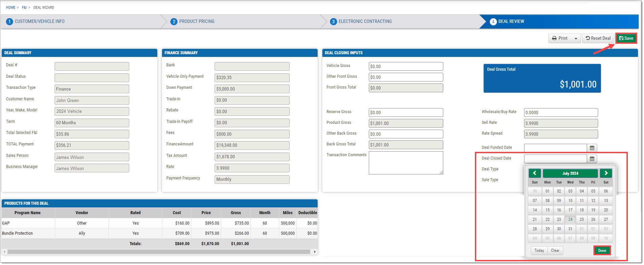
Task: Click the Vendor column header
Action: (82, 213)
